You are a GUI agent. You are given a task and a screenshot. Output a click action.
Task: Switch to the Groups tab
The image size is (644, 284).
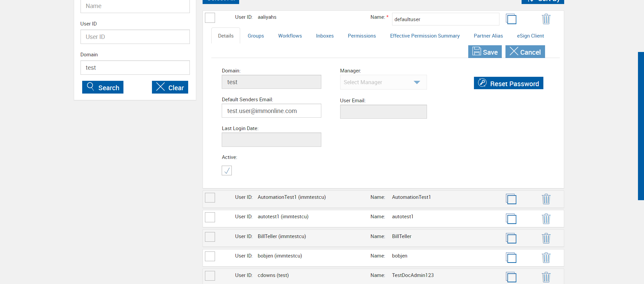coord(256,36)
